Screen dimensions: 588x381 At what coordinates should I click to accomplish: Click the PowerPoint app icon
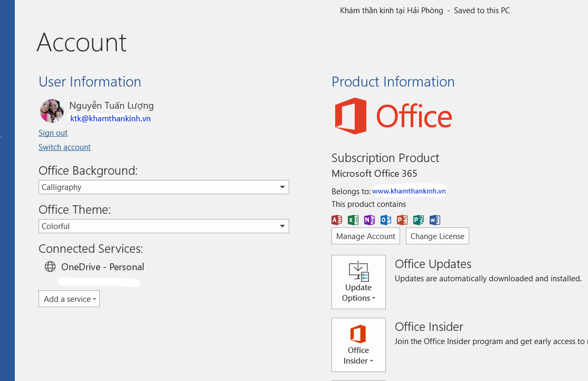pyautogui.click(x=402, y=220)
